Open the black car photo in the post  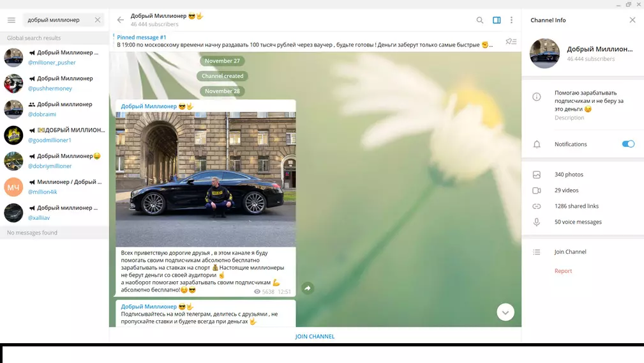tap(206, 179)
